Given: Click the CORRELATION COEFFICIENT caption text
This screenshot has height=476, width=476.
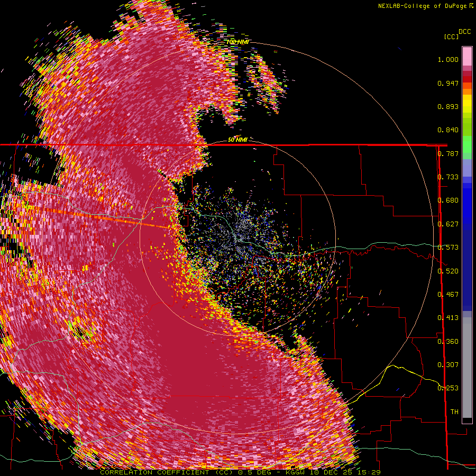Looking at the screenshot, I should pos(154,472).
